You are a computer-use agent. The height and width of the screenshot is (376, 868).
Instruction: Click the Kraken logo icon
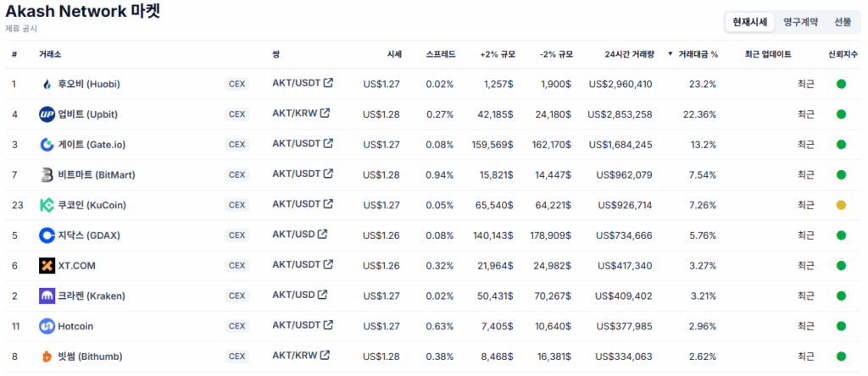47,296
